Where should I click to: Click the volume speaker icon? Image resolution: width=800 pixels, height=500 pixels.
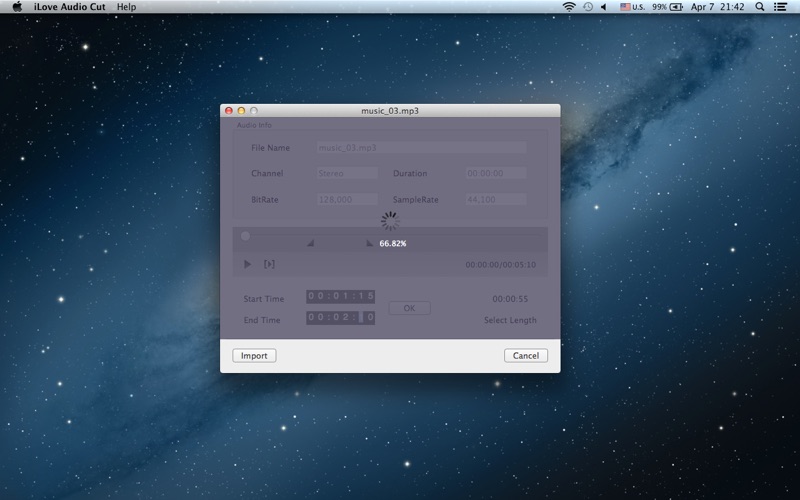click(x=603, y=7)
